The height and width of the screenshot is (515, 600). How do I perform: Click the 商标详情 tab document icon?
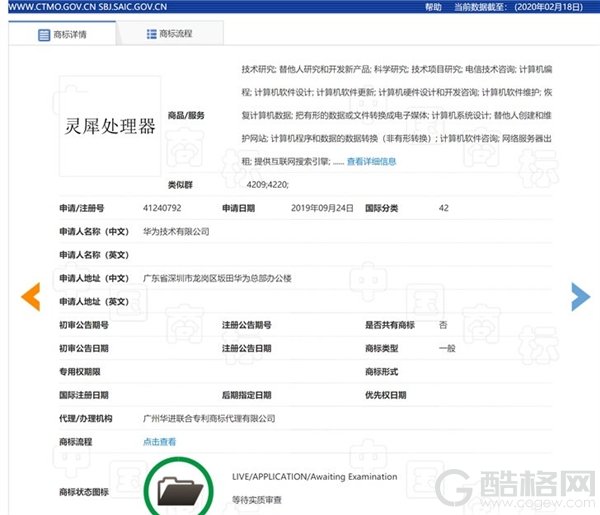(44, 35)
